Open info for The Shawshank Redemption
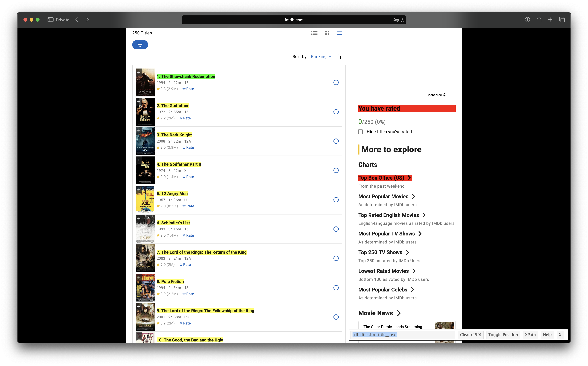Image resolution: width=588 pixels, height=366 pixels. [x=336, y=83]
